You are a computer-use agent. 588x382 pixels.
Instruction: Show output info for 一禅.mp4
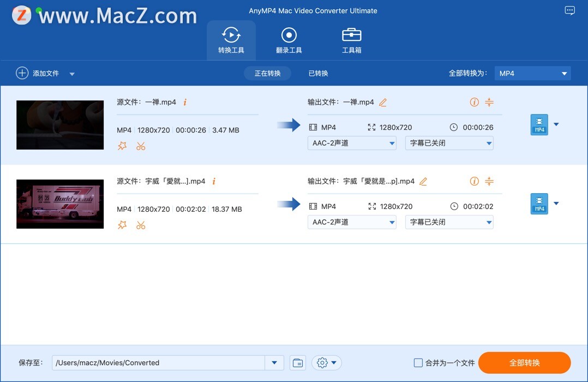[475, 102]
